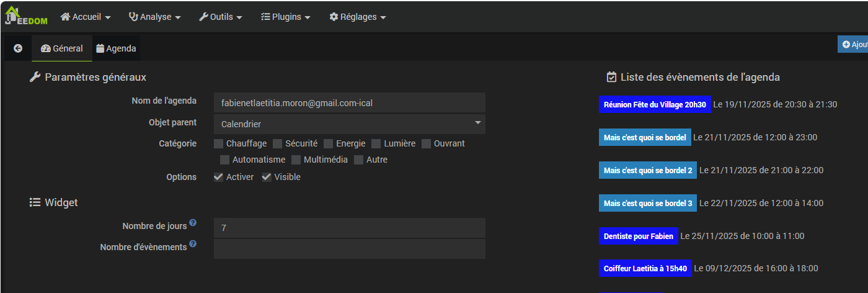Click the Jeedom logo
The height and width of the screenshot is (293, 868).
point(26,17)
